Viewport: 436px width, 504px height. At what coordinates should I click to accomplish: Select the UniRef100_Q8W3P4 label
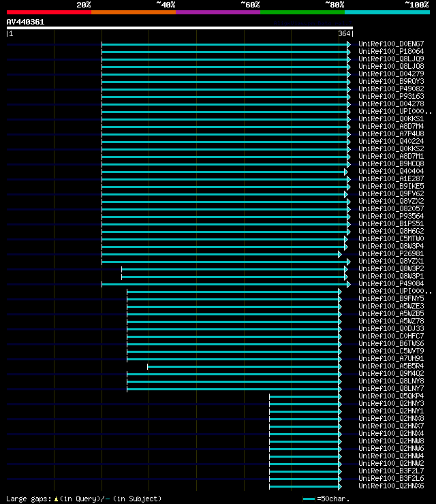tap(391, 247)
